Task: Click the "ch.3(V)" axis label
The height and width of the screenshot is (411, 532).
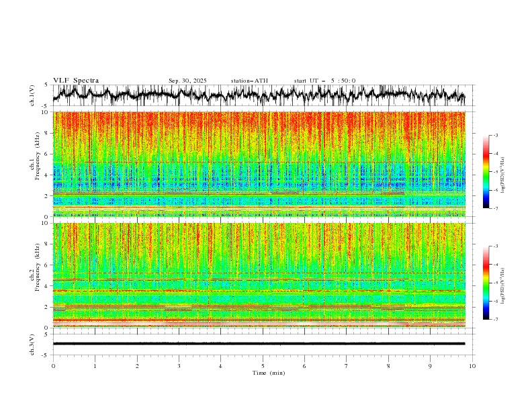Action: 32,345
